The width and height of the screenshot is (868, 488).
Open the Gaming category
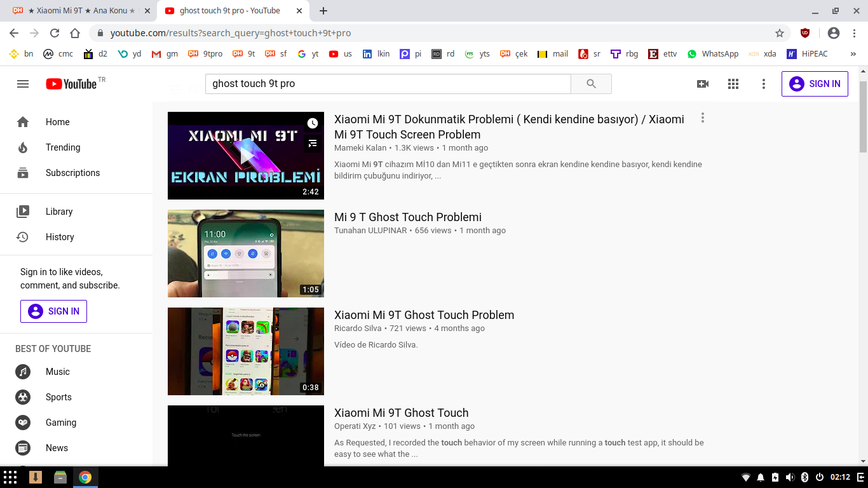[76, 423]
